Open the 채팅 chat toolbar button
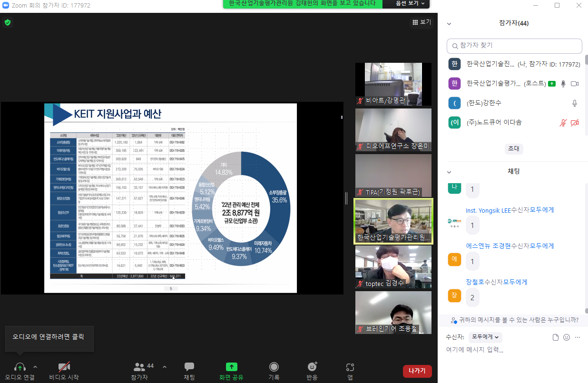The height and width of the screenshot is (383, 588). coord(189,371)
